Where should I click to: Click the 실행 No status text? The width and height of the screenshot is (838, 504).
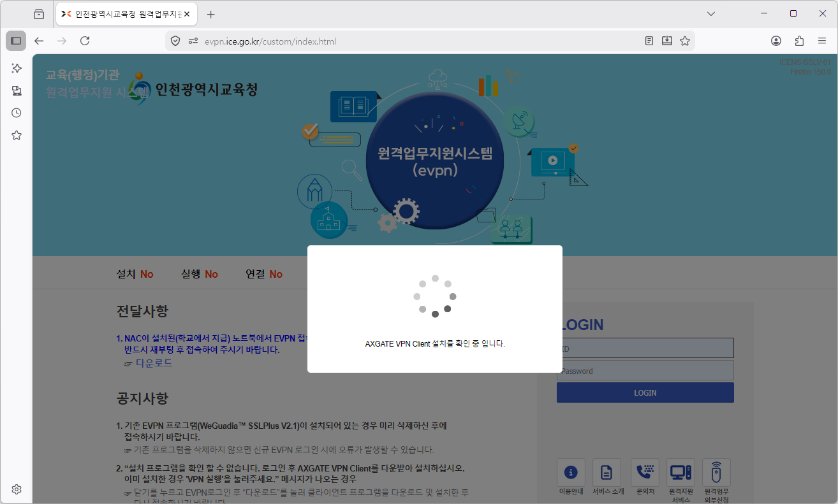click(x=200, y=274)
